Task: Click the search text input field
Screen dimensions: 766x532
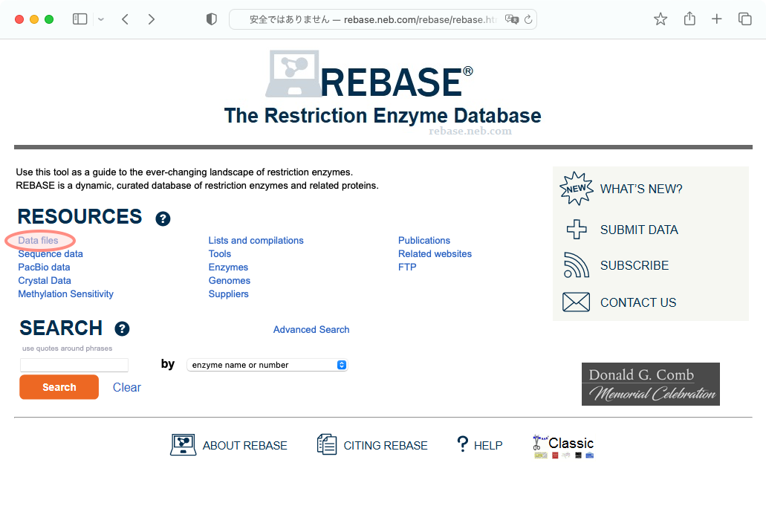Action: click(x=74, y=365)
